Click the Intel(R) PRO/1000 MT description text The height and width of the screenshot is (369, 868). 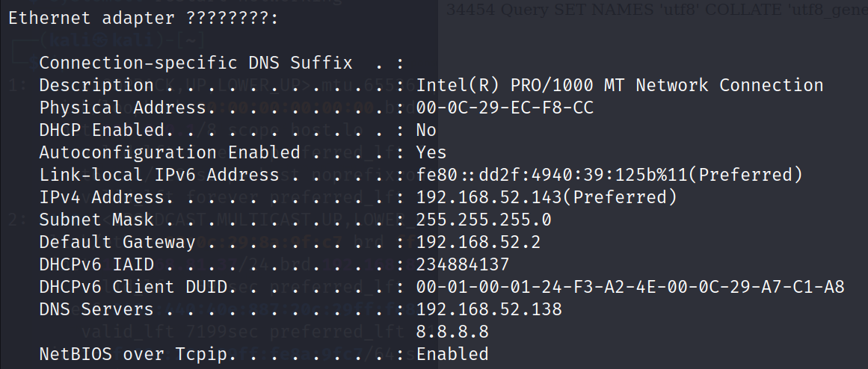[x=619, y=85]
